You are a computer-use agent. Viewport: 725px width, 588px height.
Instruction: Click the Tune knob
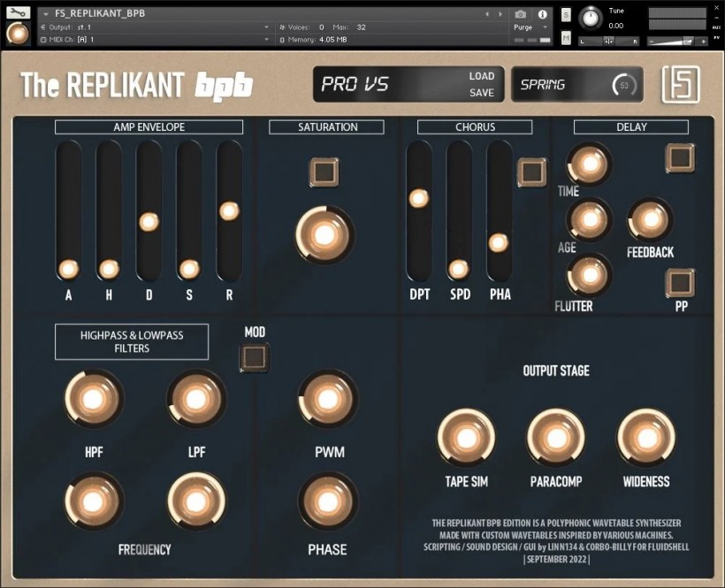tap(588, 17)
